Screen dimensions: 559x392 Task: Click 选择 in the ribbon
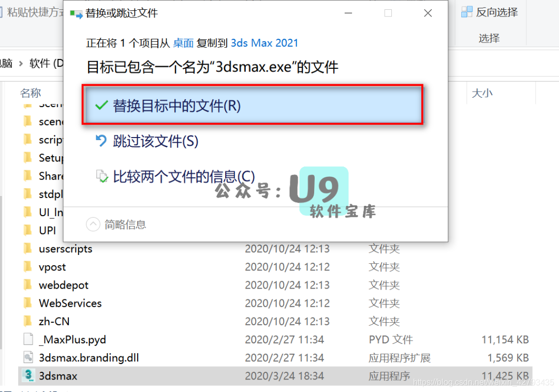489,38
